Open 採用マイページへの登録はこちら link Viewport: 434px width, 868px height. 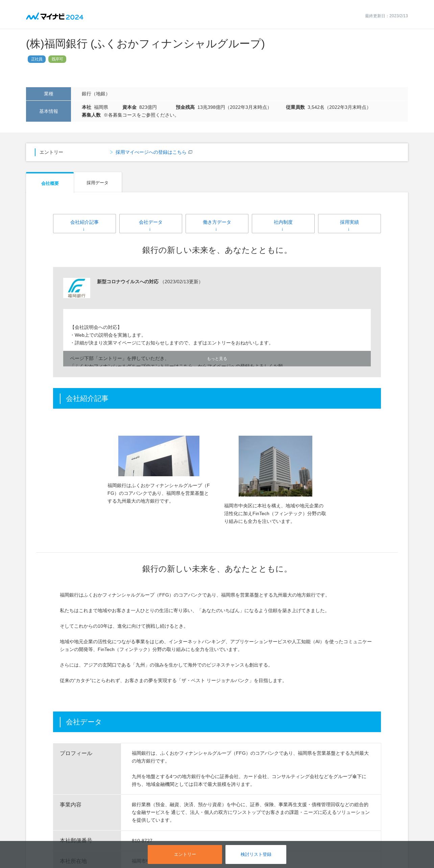[151, 152]
